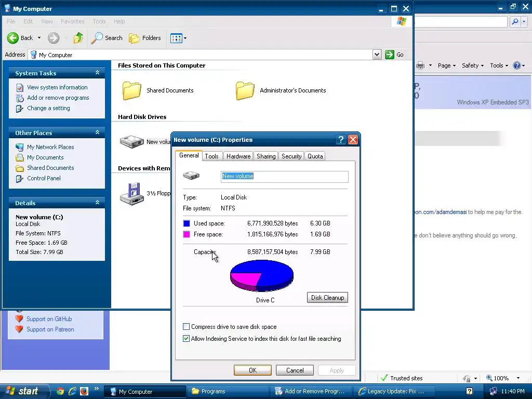Click the Start button
The width and height of the screenshot is (532, 399).
point(24,391)
